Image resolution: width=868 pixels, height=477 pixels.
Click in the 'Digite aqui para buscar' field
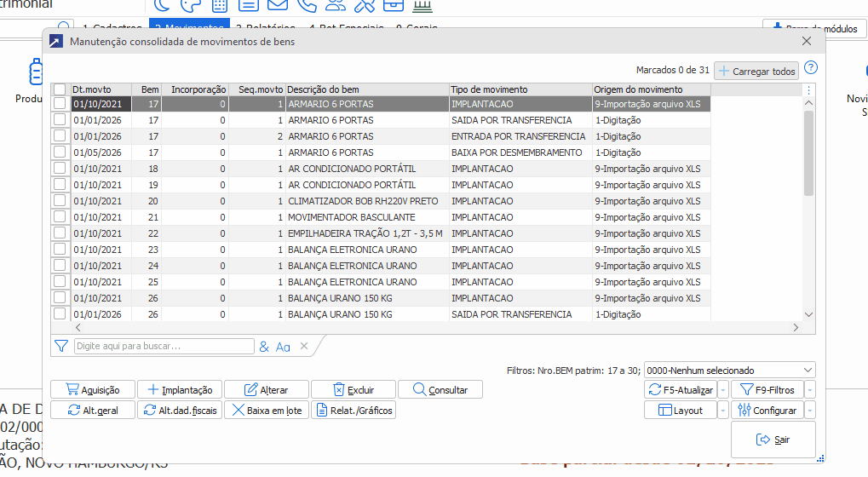pos(164,346)
